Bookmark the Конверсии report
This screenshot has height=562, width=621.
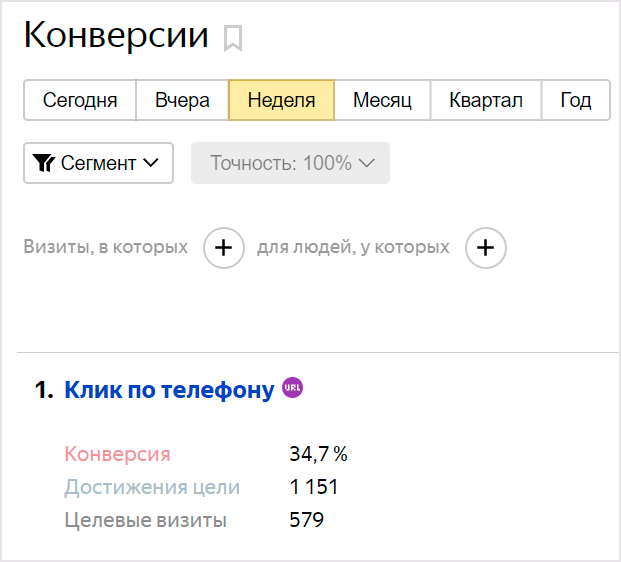pos(233,38)
